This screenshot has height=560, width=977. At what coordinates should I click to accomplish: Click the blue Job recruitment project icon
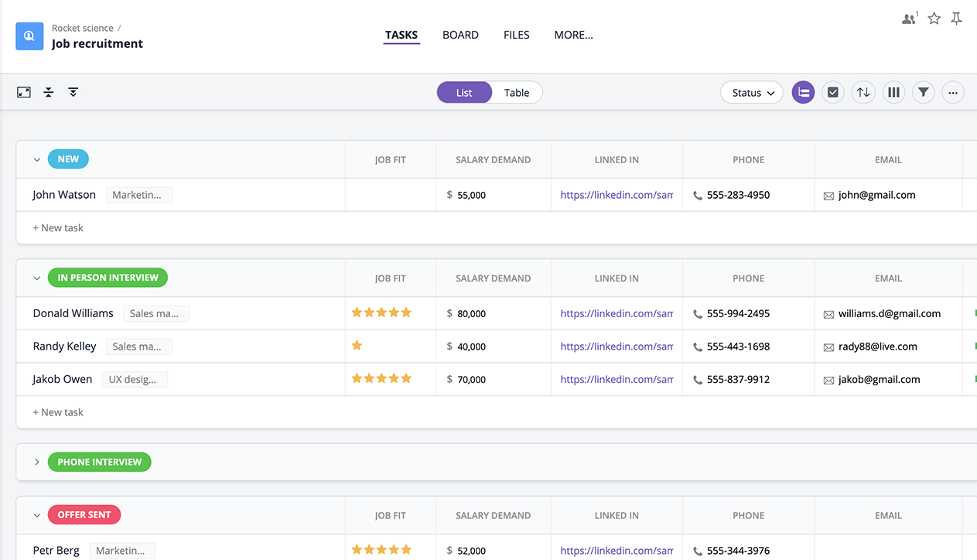pyautogui.click(x=29, y=36)
